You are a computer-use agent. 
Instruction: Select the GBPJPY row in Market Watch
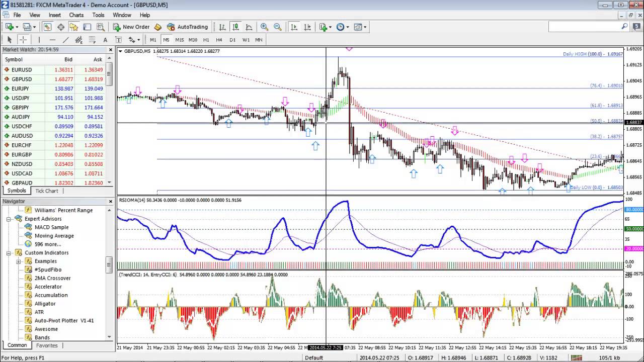point(54,108)
